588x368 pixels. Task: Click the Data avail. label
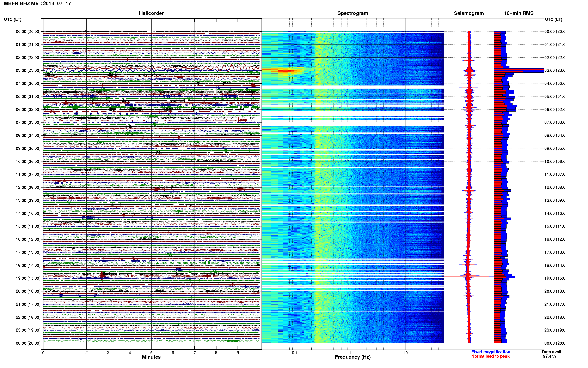(x=552, y=352)
